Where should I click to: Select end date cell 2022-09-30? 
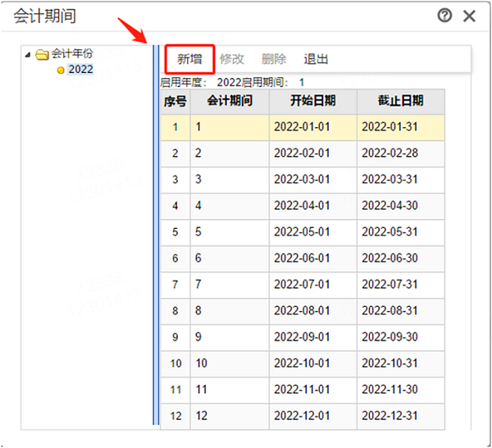(x=401, y=337)
